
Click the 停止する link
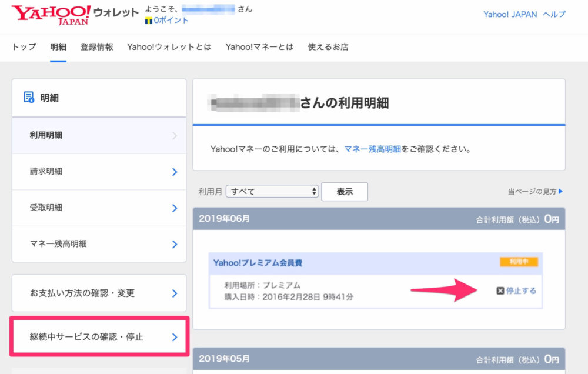[x=521, y=290]
